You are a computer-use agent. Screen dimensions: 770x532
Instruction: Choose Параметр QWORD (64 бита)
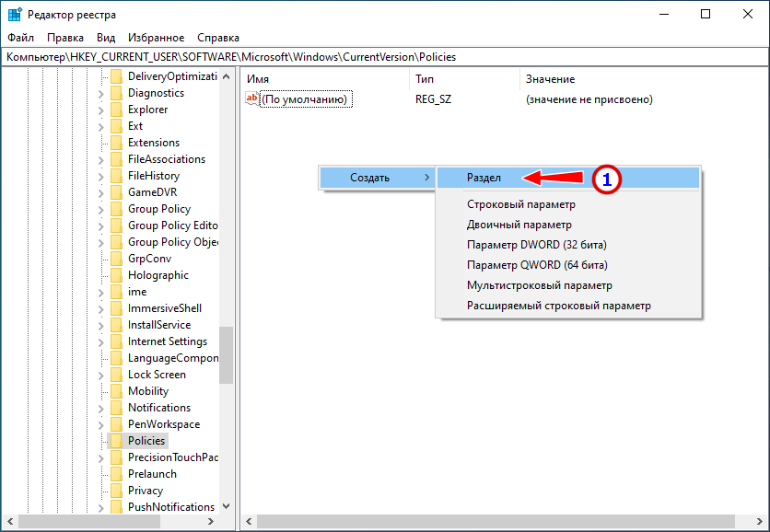[x=568, y=265]
